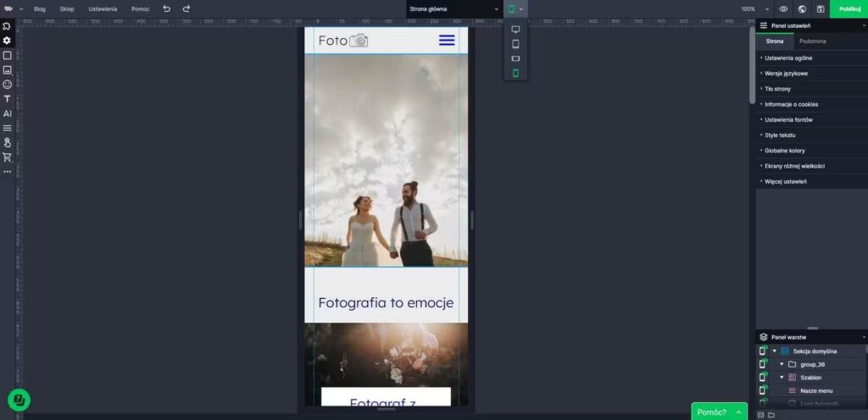Screen dimensions: 868x420
Task: Expand Więcej ustawień section
Action: coord(811,181)
